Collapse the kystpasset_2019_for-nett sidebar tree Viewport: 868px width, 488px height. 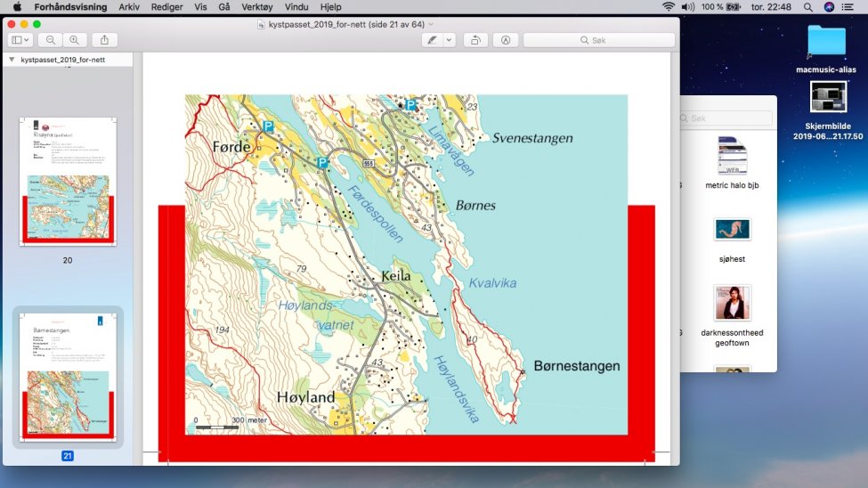tap(12, 60)
